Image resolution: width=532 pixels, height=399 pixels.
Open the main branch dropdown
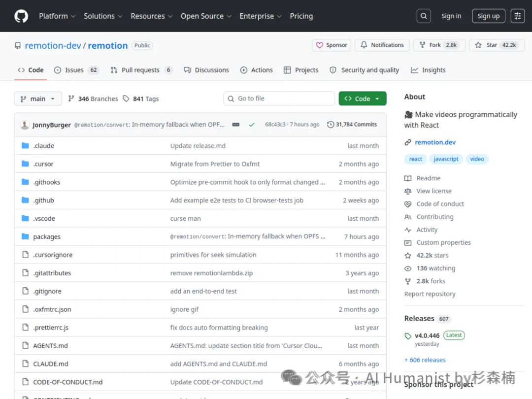(38, 99)
